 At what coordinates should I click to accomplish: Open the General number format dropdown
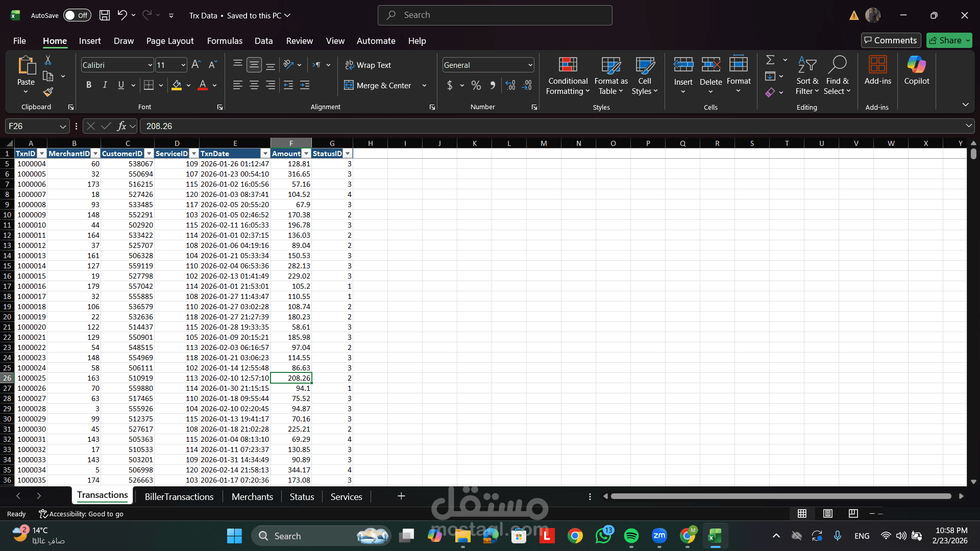[x=530, y=65]
